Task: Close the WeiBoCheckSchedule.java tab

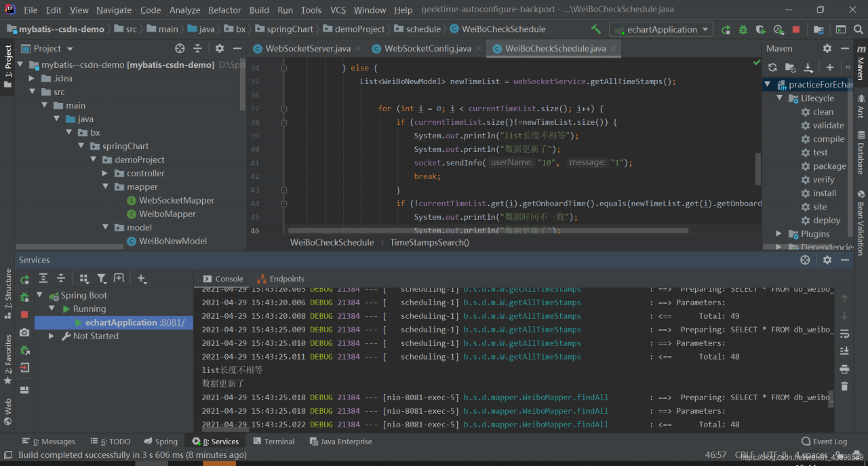Action: [614, 49]
